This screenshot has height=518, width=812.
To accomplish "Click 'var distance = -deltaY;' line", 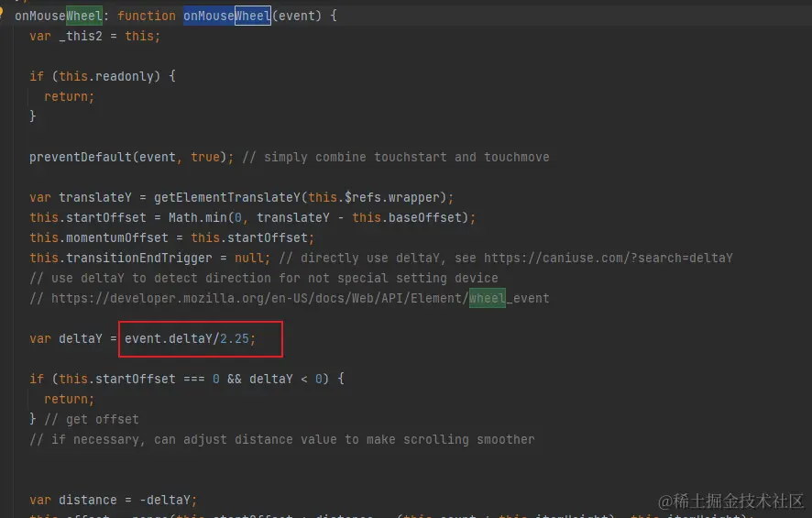I will tap(113, 500).
